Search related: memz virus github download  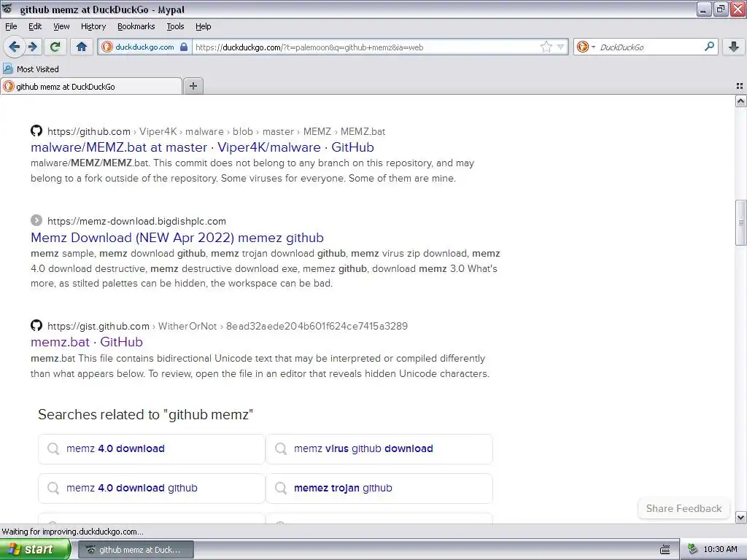[x=379, y=448]
